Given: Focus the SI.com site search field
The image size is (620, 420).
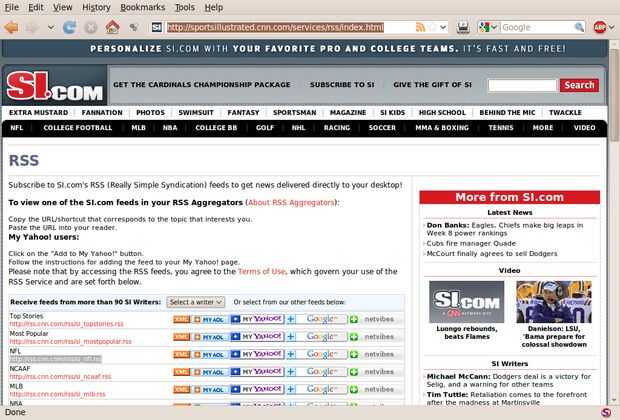Looking at the screenshot, I should pyautogui.click(x=522, y=85).
